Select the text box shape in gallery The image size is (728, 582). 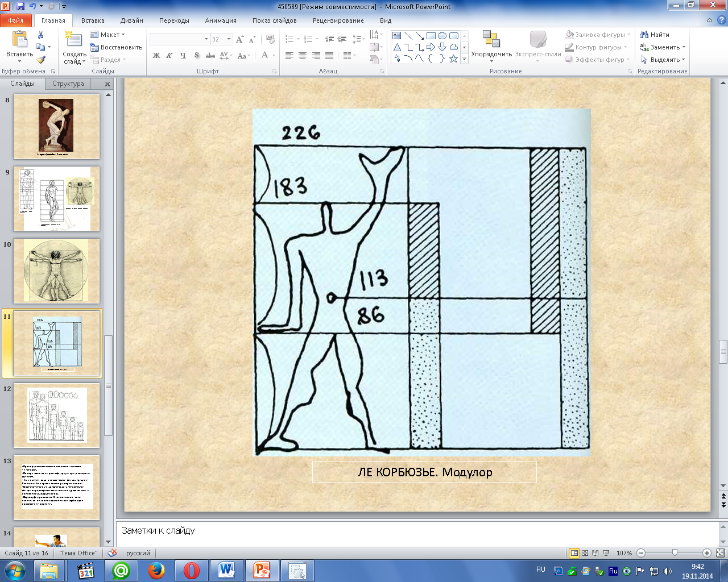coord(397,36)
